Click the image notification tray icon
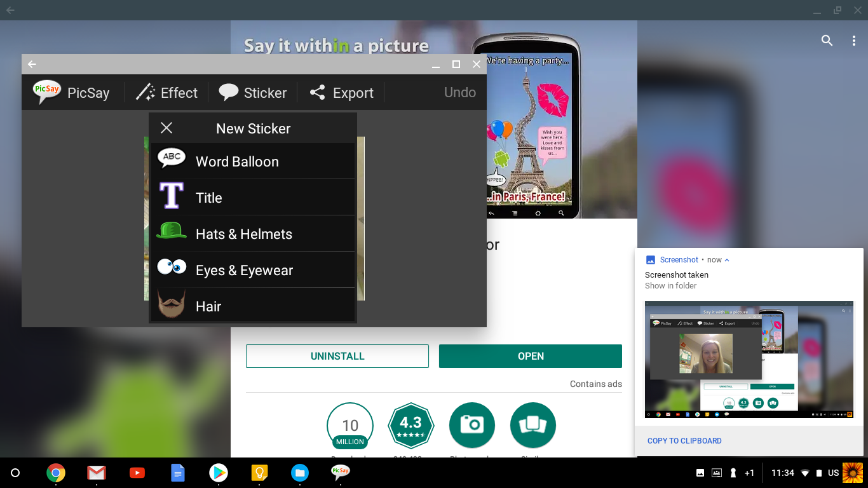The width and height of the screenshot is (868, 488). (x=700, y=473)
